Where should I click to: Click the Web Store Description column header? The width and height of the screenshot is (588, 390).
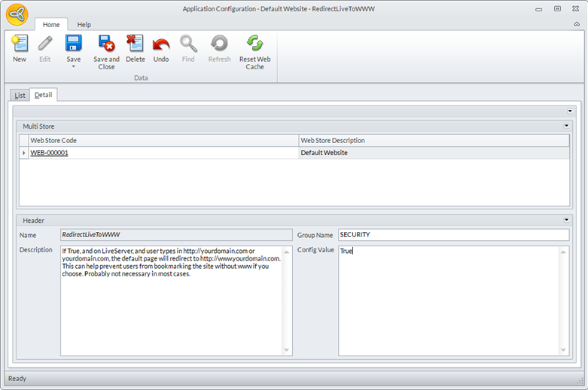[433, 140]
